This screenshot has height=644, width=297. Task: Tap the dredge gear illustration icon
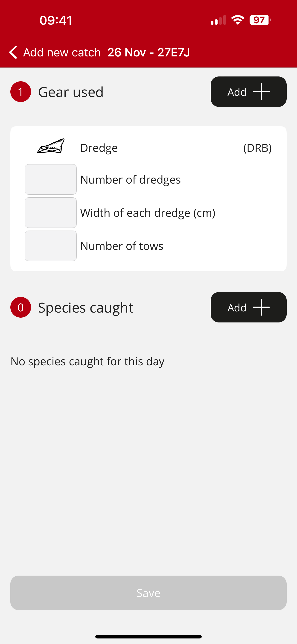pos(51,146)
